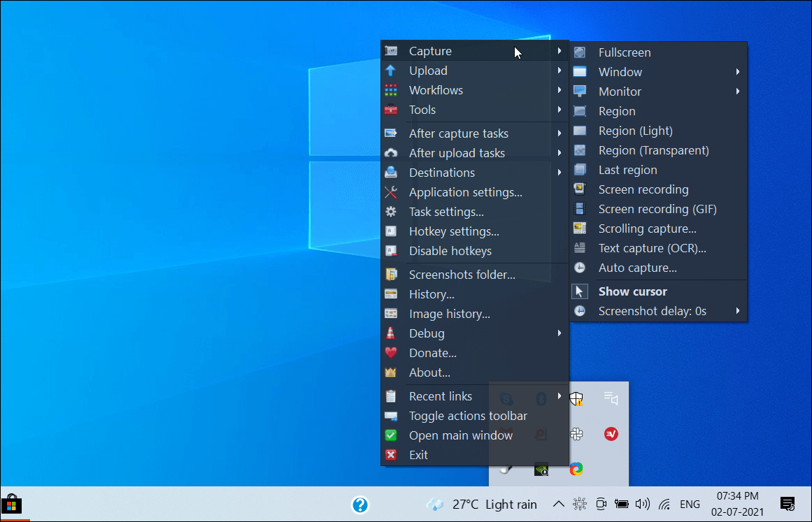The image size is (812, 522).
Task: Toggle actions toolbar visibility
Action: tap(468, 416)
